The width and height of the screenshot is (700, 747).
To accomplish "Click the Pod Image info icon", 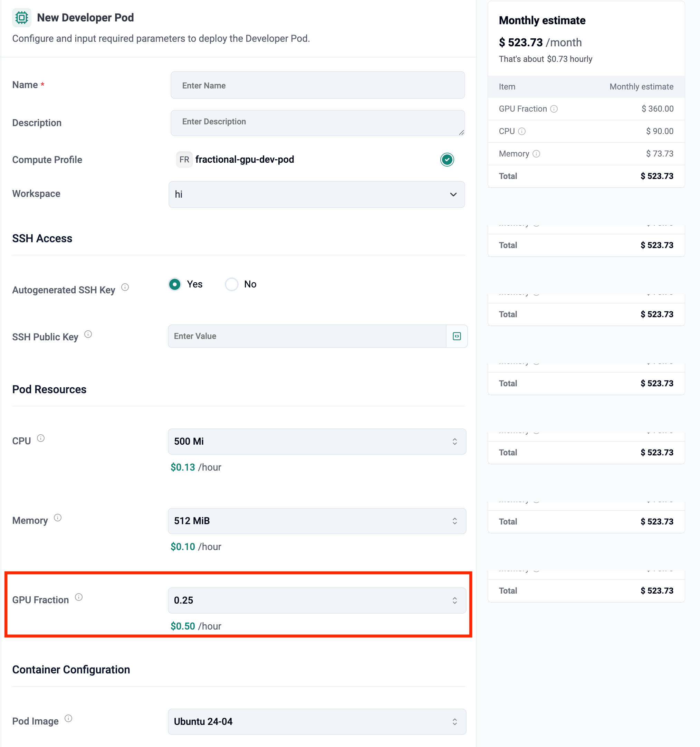I will coord(68,718).
